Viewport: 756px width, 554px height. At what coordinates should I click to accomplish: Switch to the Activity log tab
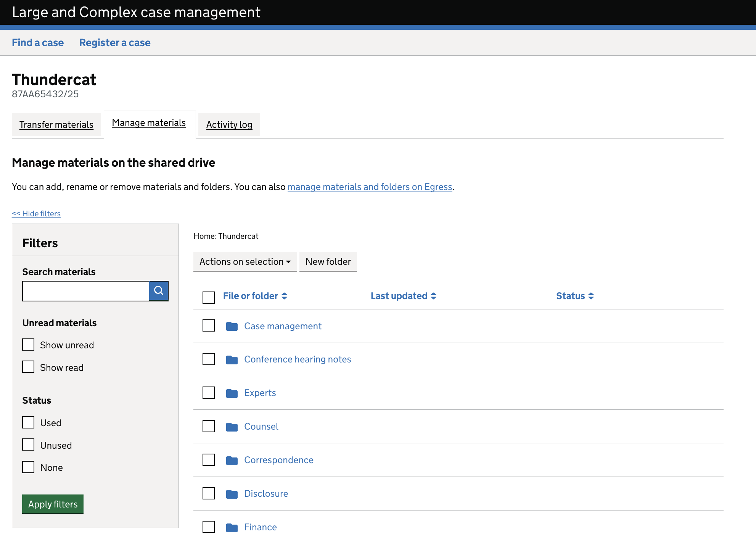[x=229, y=124]
